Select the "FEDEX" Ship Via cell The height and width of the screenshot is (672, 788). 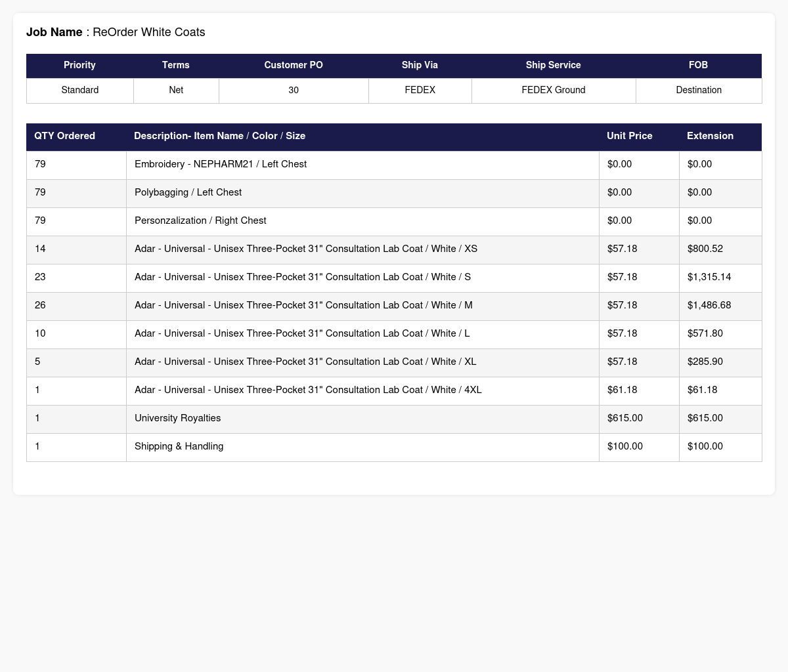pos(420,90)
